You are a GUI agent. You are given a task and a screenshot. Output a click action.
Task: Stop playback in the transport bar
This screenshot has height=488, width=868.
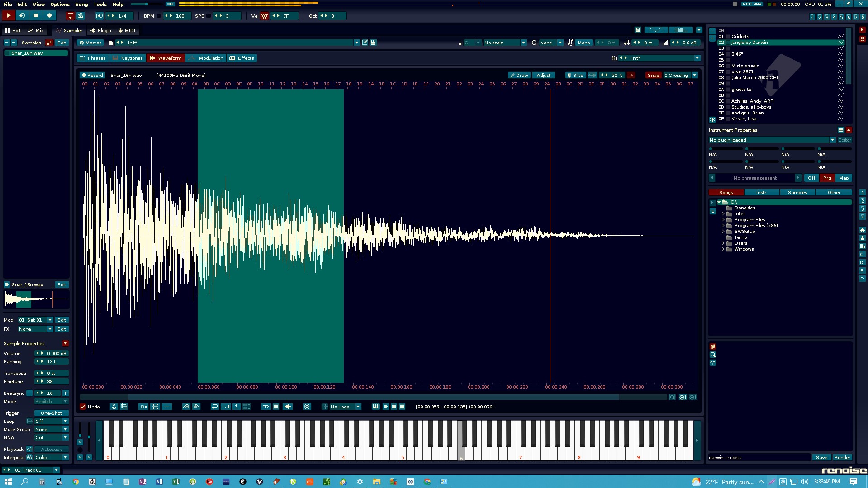click(x=36, y=15)
